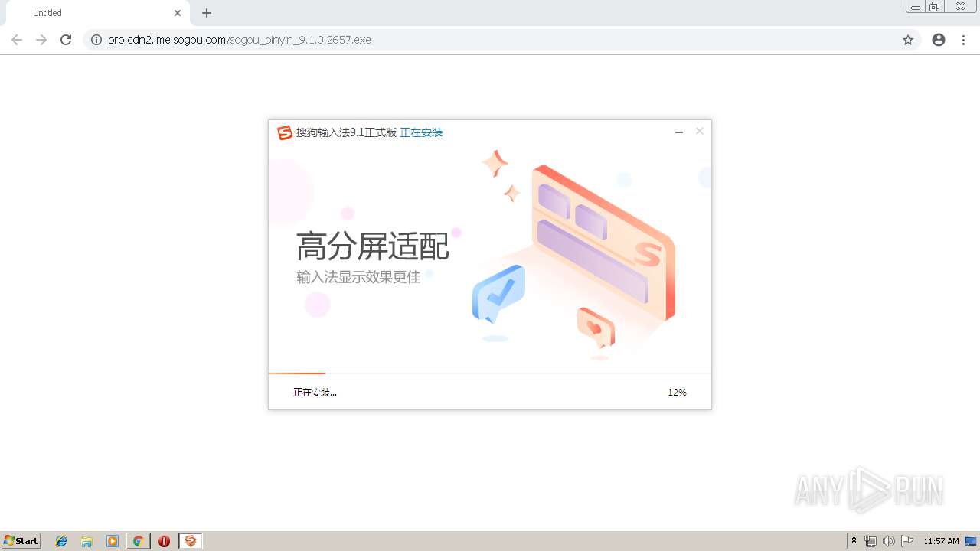980x551 pixels.
Task: Restore down the Chrome window
Action: 935,7
